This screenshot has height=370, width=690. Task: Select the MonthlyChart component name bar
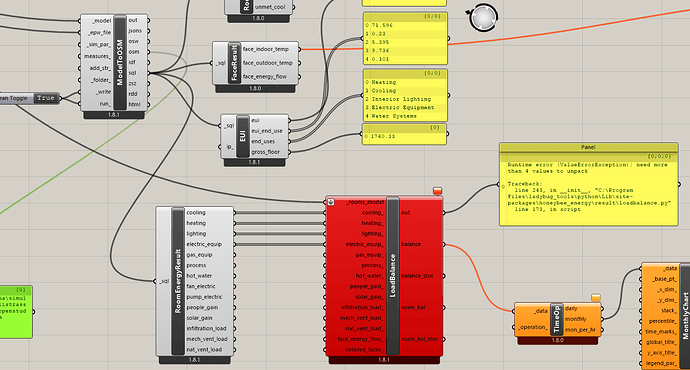pos(685,316)
